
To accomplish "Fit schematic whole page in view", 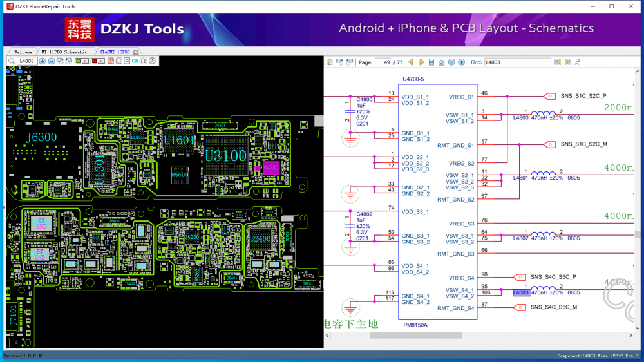I will (x=442, y=62).
